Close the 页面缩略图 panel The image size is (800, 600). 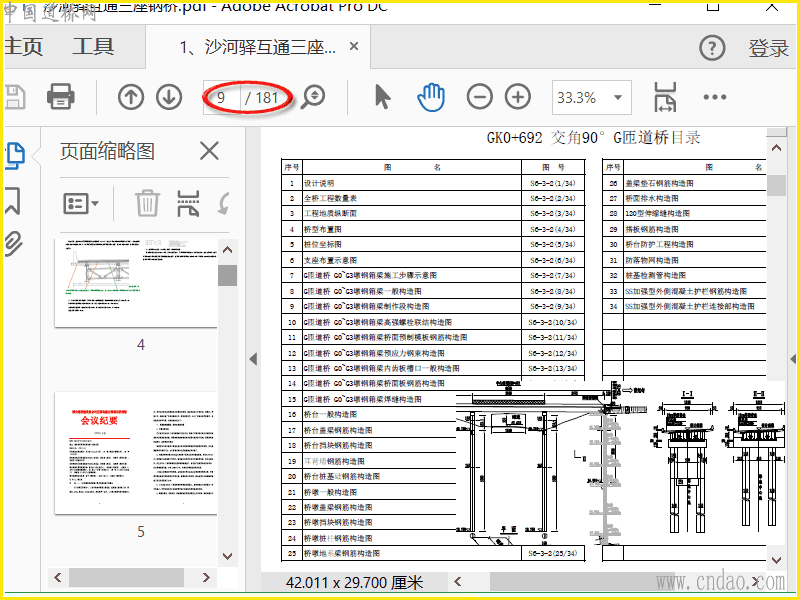tap(209, 151)
